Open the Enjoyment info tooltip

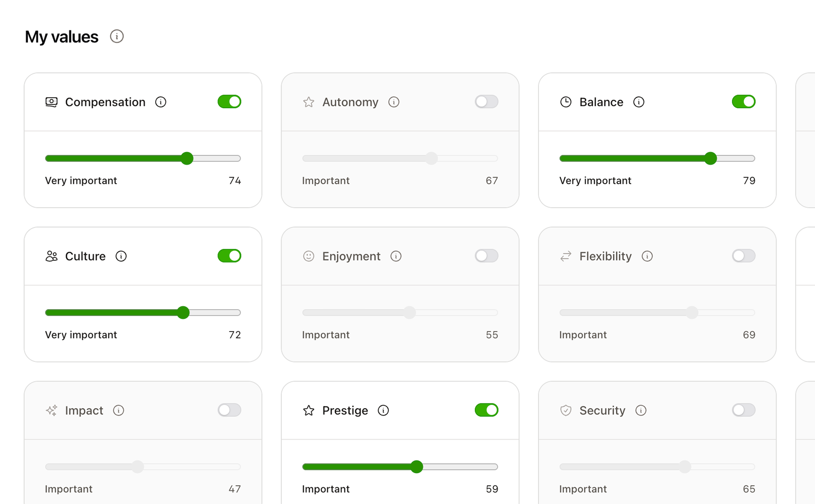396,256
